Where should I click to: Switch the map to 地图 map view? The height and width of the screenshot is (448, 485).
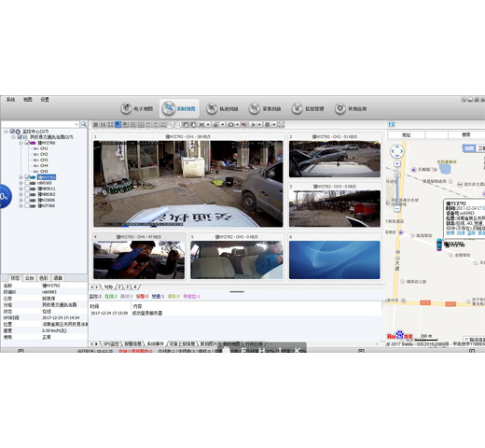(x=469, y=148)
